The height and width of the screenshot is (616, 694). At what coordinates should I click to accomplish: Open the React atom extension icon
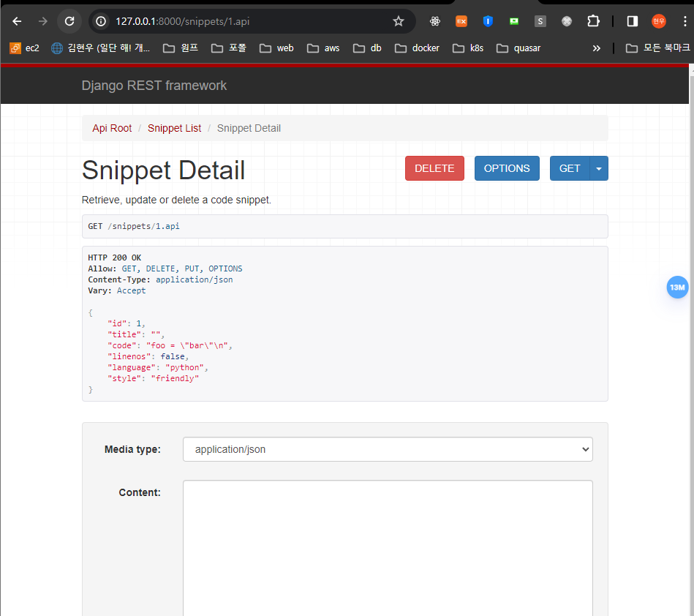[x=434, y=21]
